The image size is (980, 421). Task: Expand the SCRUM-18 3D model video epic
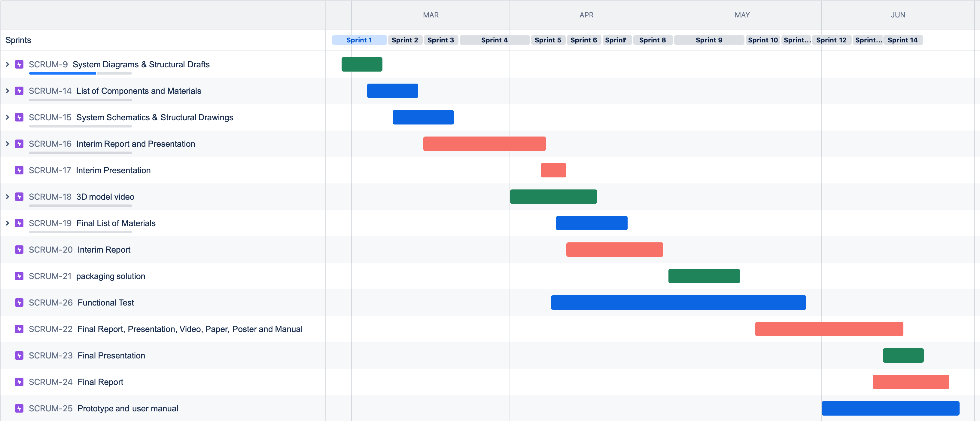[x=7, y=197]
